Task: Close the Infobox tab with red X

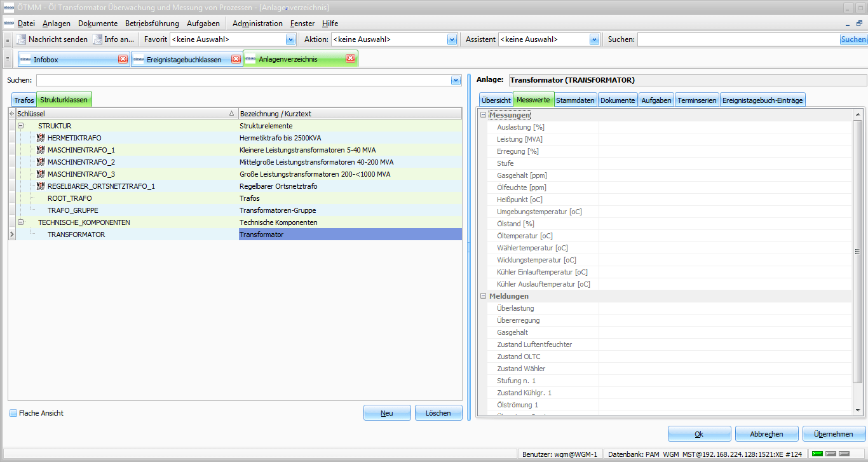Action: pyautogui.click(x=123, y=59)
